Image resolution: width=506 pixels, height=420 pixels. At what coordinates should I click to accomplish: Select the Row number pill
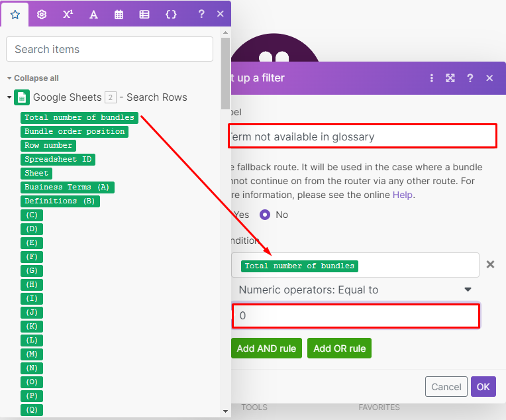tap(48, 145)
